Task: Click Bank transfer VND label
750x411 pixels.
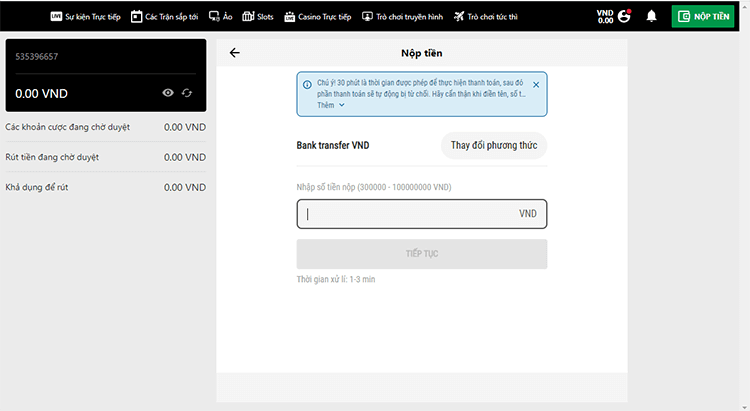Action: [333, 145]
